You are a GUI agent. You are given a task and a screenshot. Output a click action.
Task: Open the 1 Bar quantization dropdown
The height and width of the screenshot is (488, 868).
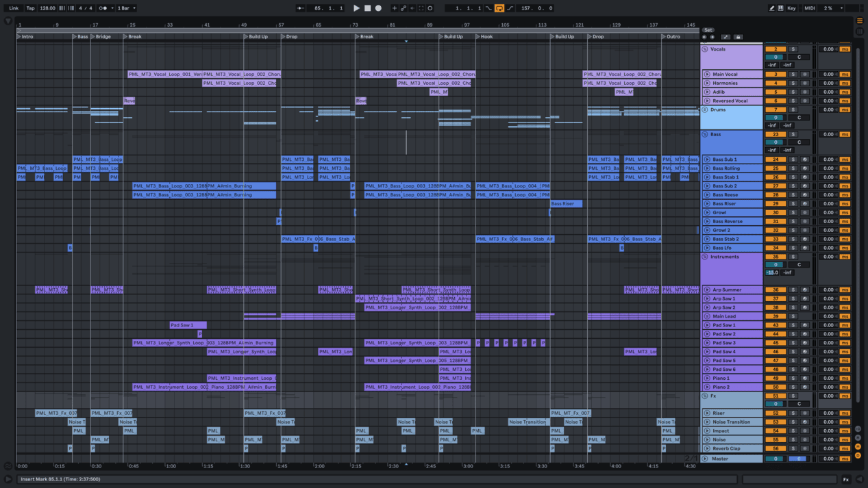(126, 8)
